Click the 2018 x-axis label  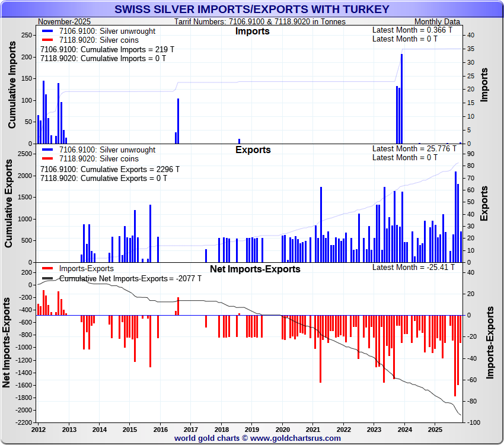click(222, 430)
